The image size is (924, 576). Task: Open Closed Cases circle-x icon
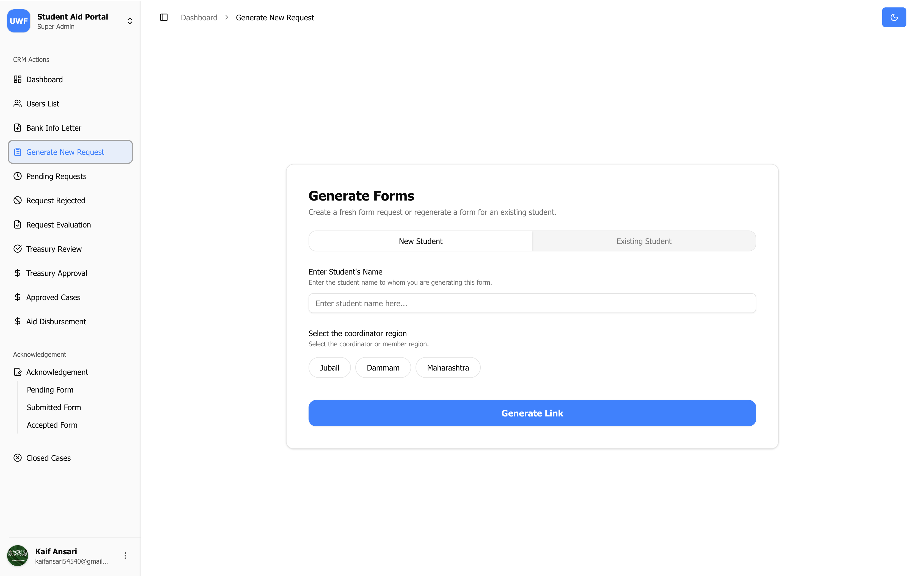click(x=18, y=458)
